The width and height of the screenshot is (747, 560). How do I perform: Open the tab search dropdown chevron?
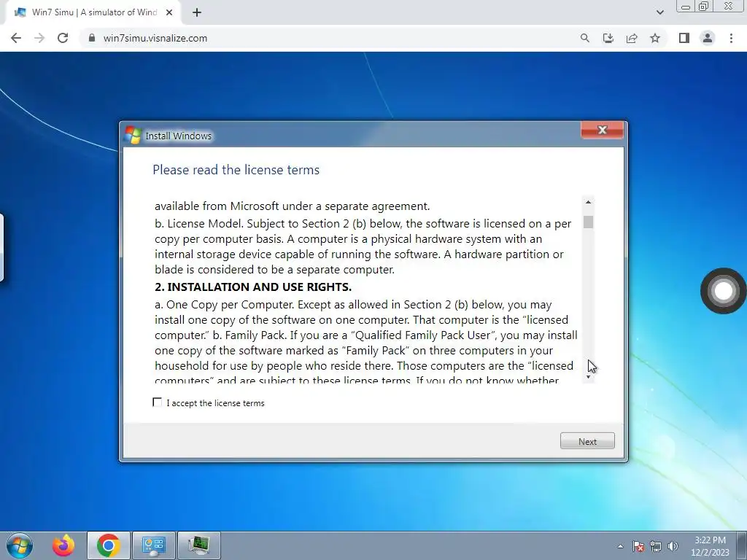tap(659, 12)
